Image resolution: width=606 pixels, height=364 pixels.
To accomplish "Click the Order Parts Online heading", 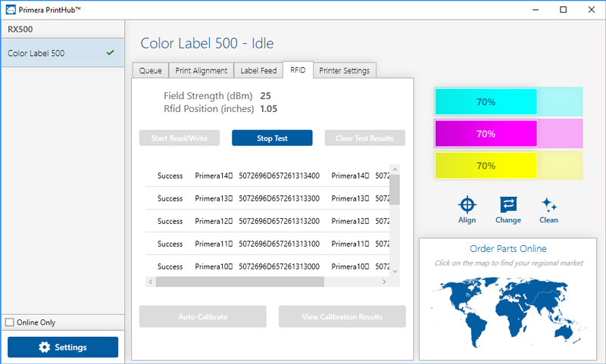I will (x=508, y=248).
